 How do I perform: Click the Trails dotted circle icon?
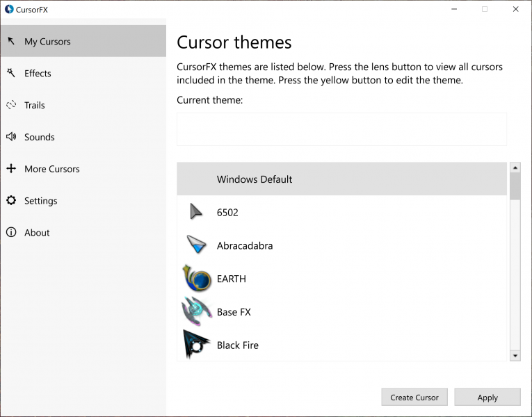pos(11,105)
